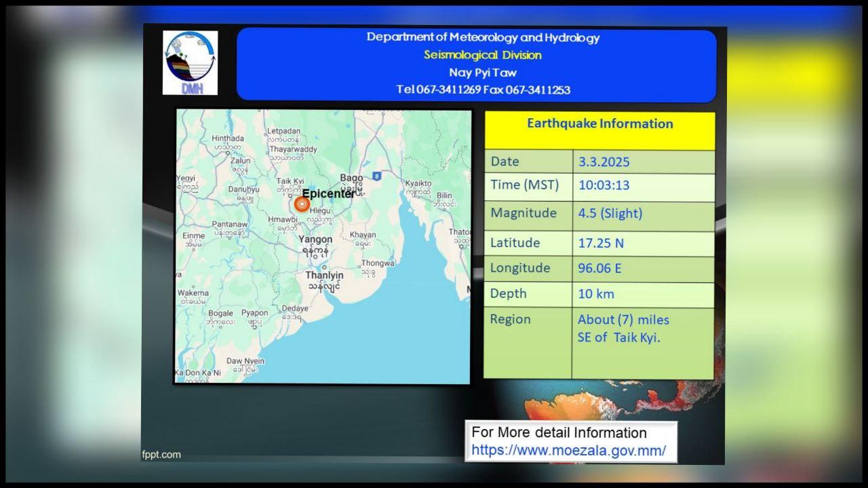Click the Zalun label on the map
Viewport: 868px width, 488px height.
click(x=240, y=161)
